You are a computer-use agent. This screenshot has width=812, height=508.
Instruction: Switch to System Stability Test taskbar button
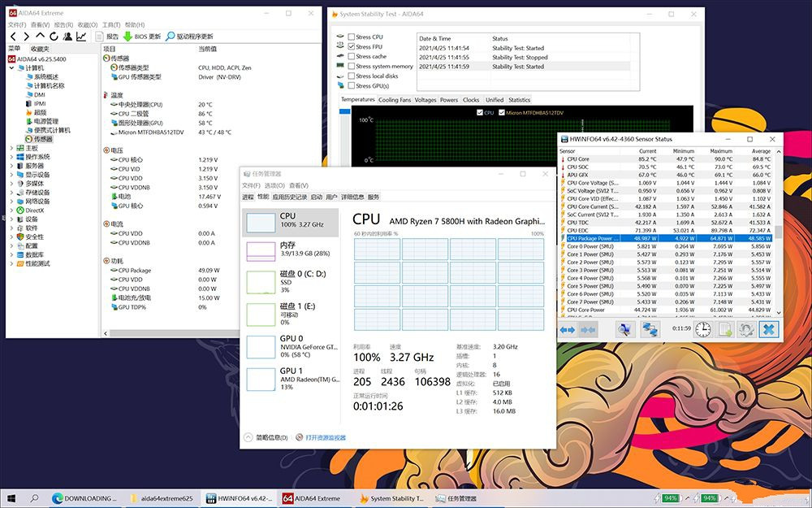tap(392, 498)
